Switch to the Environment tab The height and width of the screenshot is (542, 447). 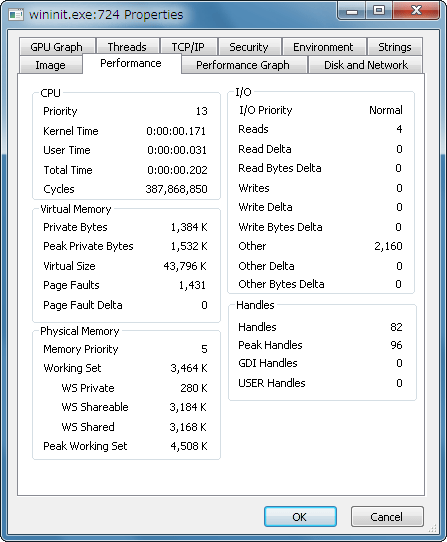[x=324, y=47]
